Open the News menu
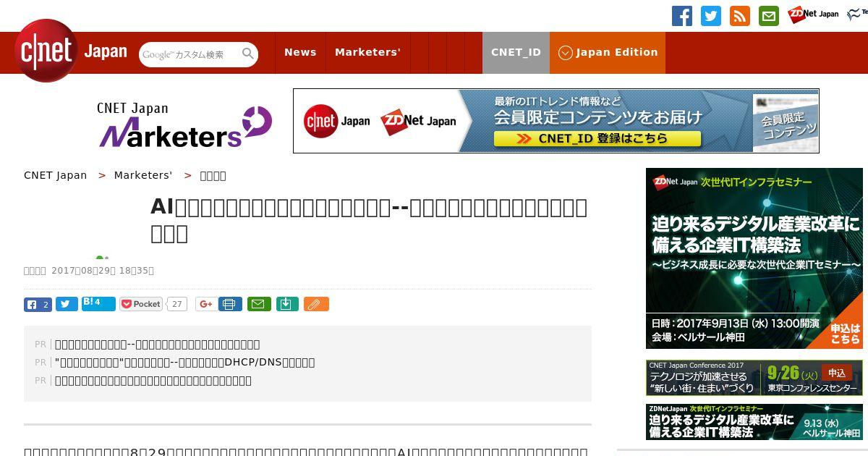The height and width of the screenshot is (456, 868). pyautogui.click(x=300, y=52)
